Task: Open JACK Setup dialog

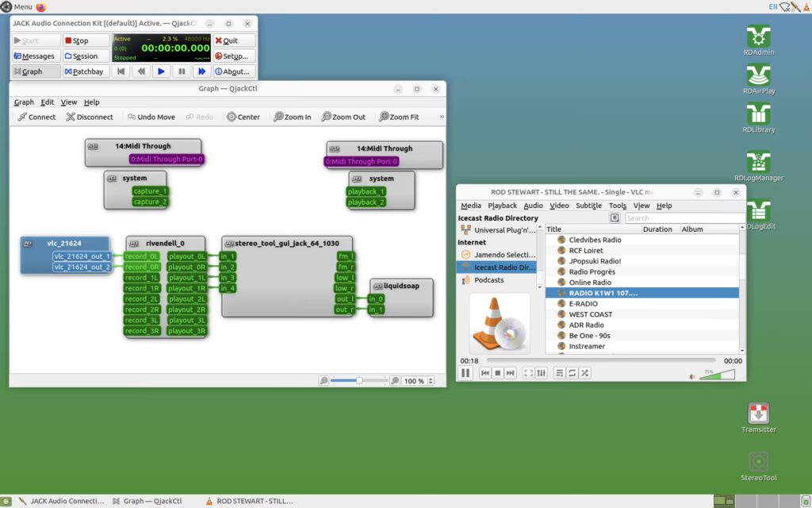Action: [x=234, y=56]
